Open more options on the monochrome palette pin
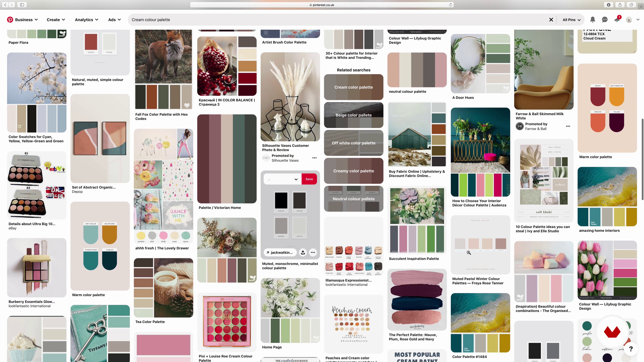The image size is (644, 362). click(x=313, y=252)
